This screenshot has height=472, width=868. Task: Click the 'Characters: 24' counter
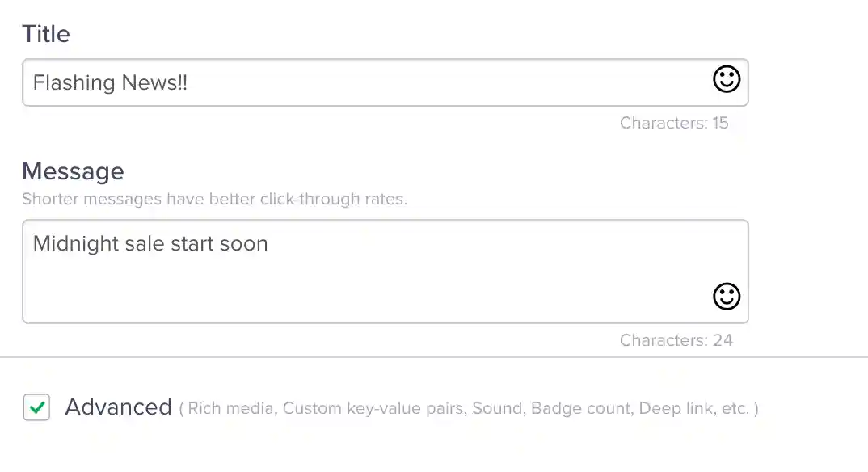(676, 340)
